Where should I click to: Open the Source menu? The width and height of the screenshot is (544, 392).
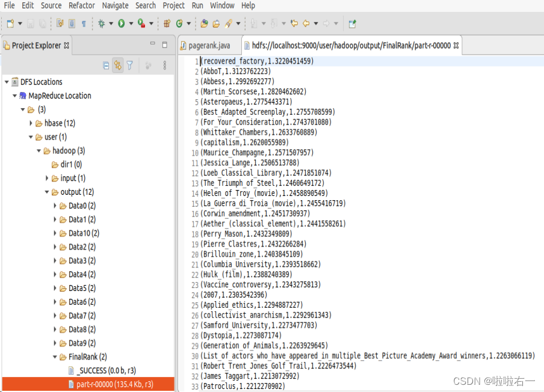pyautogui.click(x=51, y=5)
